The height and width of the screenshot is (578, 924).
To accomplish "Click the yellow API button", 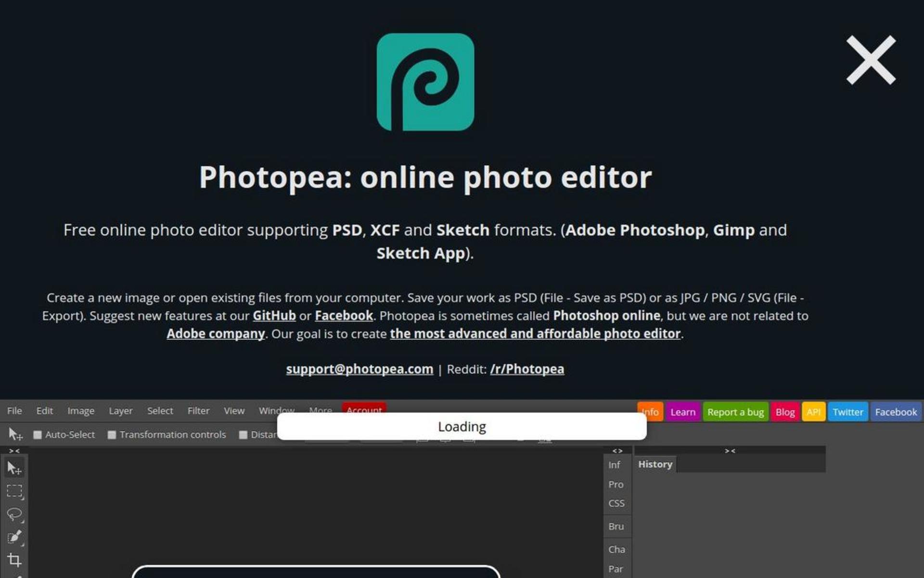I will click(x=813, y=412).
